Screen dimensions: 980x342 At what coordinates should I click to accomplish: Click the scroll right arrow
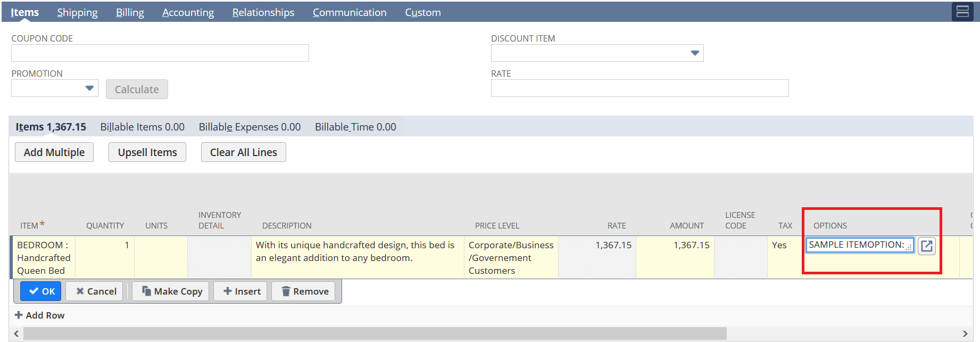pos(965,333)
